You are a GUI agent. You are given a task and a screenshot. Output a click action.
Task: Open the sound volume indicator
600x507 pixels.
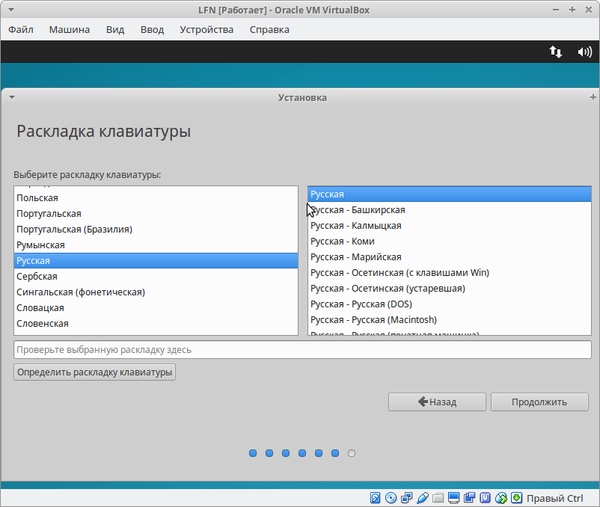[x=584, y=52]
